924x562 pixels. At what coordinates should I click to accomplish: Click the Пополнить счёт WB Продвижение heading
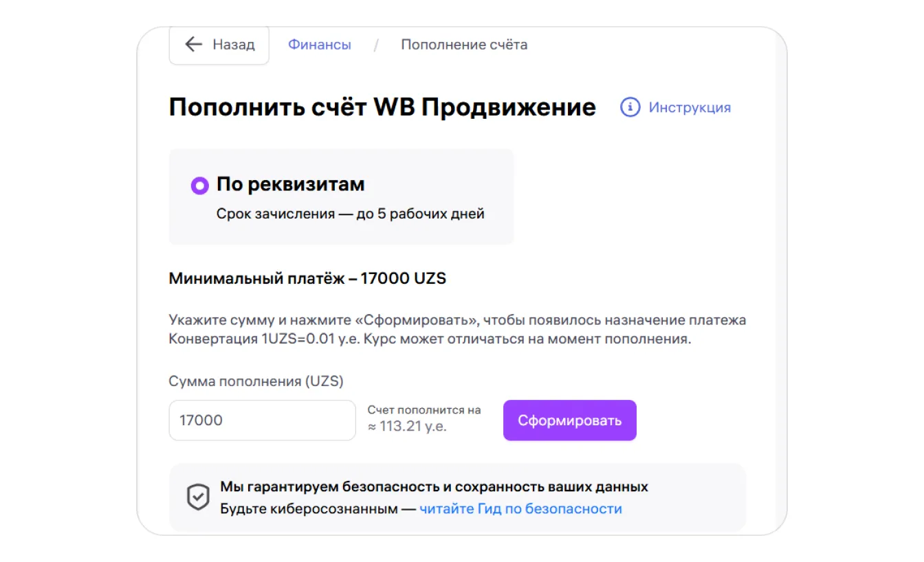[382, 107]
